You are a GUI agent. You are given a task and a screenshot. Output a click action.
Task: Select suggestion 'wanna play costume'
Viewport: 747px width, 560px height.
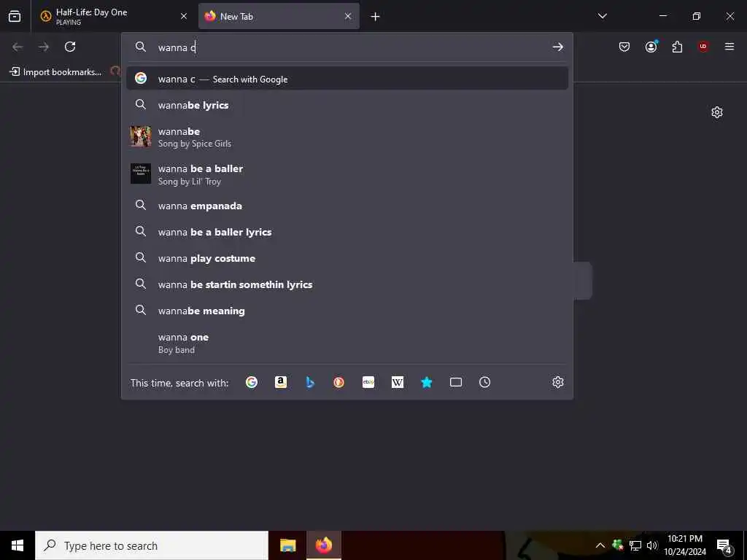347,258
